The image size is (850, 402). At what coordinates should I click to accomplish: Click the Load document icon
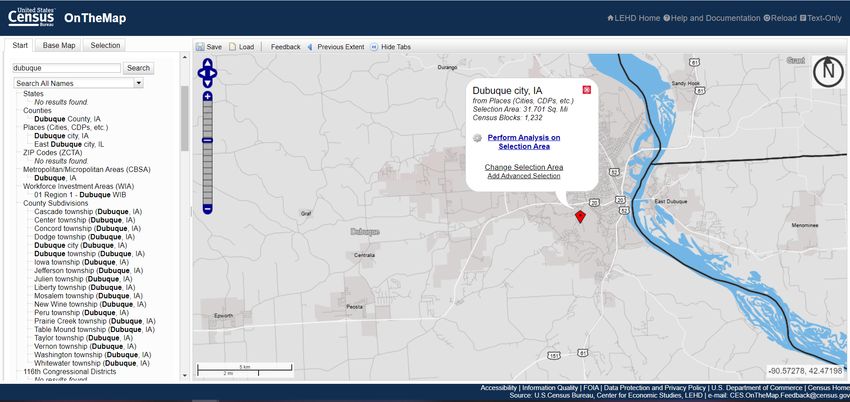pos(233,47)
